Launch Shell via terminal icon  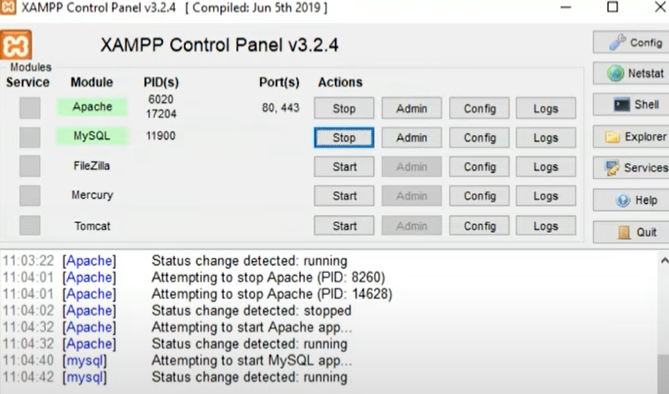pos(631,105)
